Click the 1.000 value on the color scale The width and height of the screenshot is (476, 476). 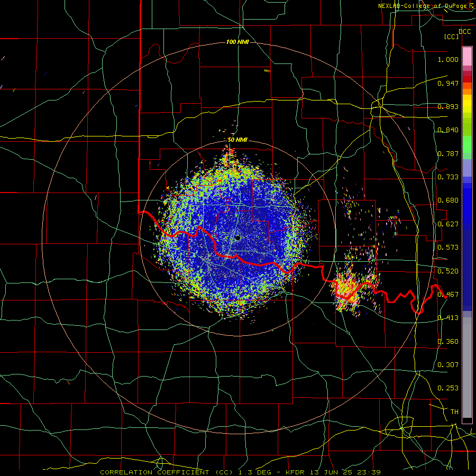448,59
